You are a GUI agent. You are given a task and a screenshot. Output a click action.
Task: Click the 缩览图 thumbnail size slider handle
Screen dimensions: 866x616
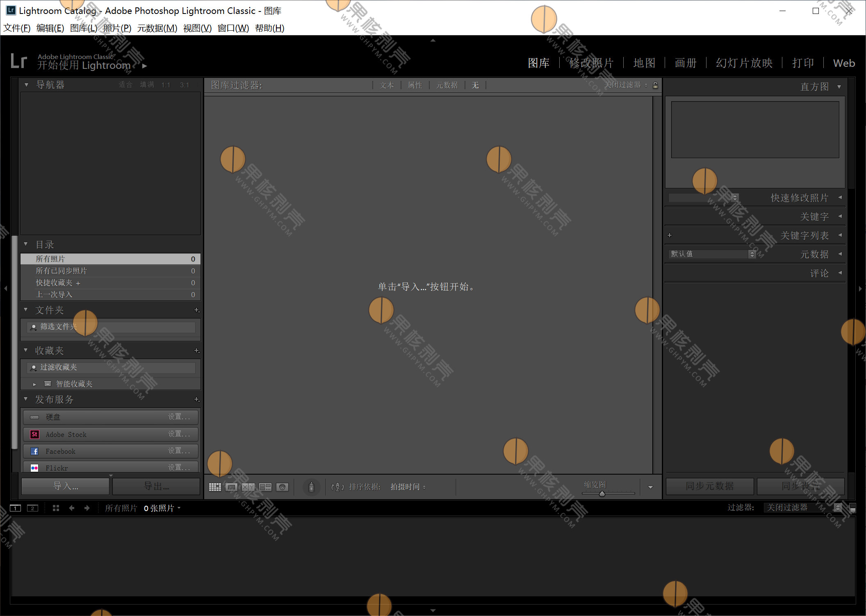[602, 494]
